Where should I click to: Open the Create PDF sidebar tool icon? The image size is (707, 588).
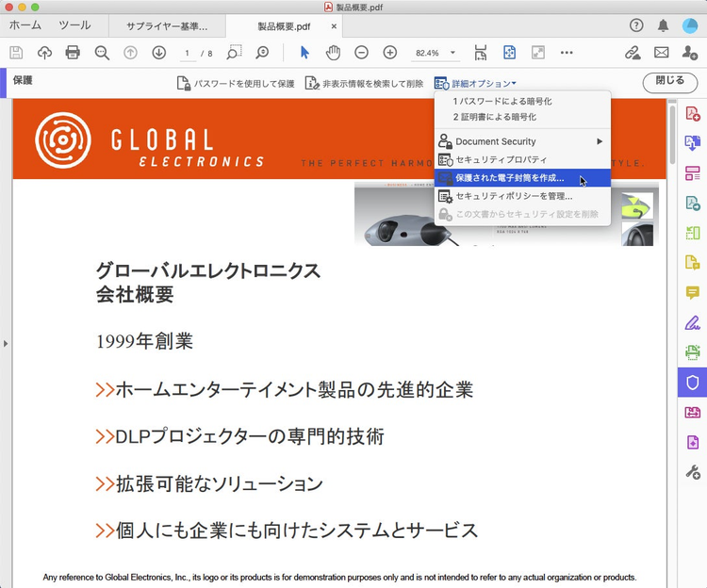[693, 113]
